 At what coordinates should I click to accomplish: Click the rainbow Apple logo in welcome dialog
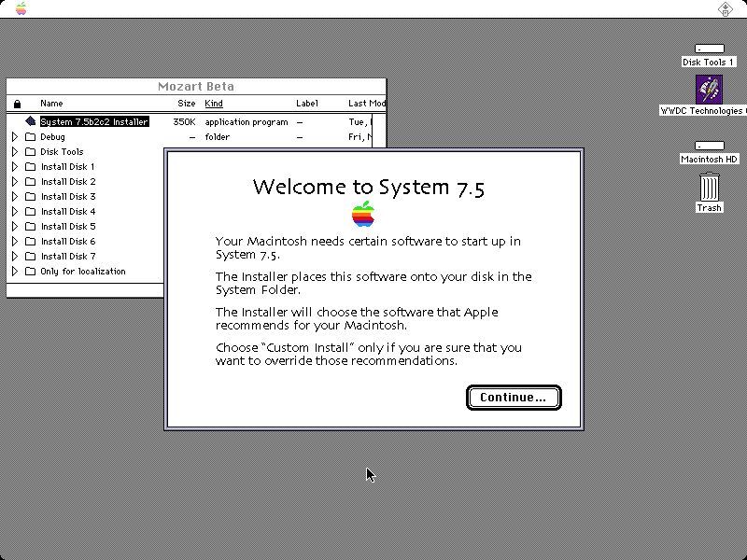click(363, 214)
